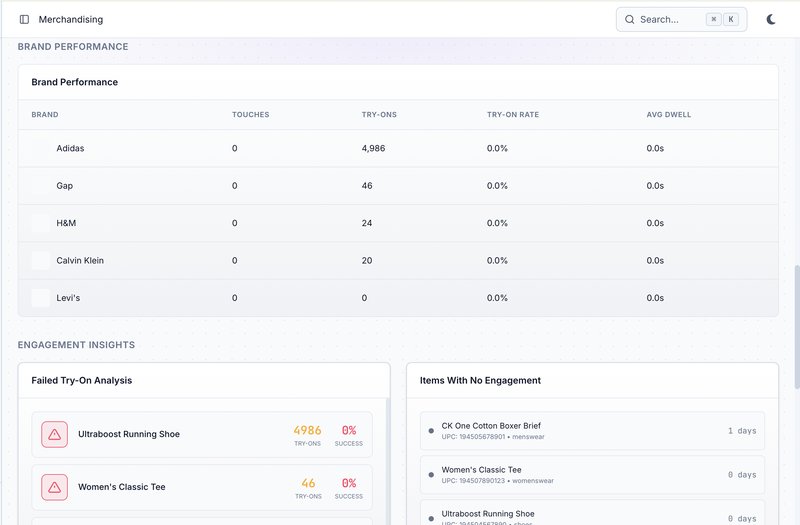
Task: Click the 1 days label
Action: (x=742, y=431)
